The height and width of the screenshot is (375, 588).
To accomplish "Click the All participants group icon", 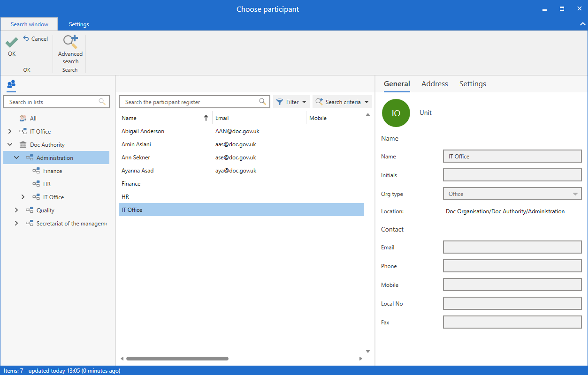I will (23, 119).
